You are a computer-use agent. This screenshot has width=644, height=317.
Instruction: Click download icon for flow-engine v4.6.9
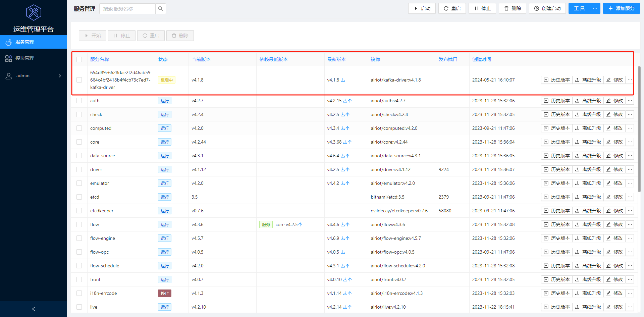pos(343,238)
